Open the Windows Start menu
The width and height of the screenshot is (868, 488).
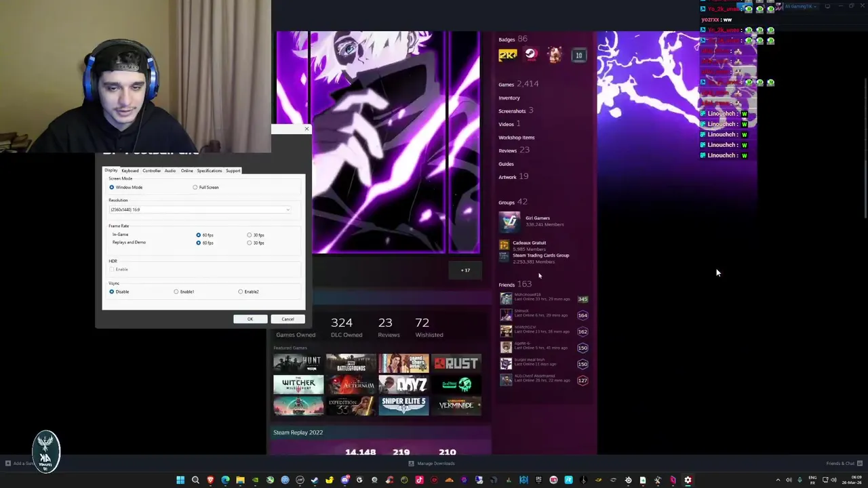pos(180,480)
